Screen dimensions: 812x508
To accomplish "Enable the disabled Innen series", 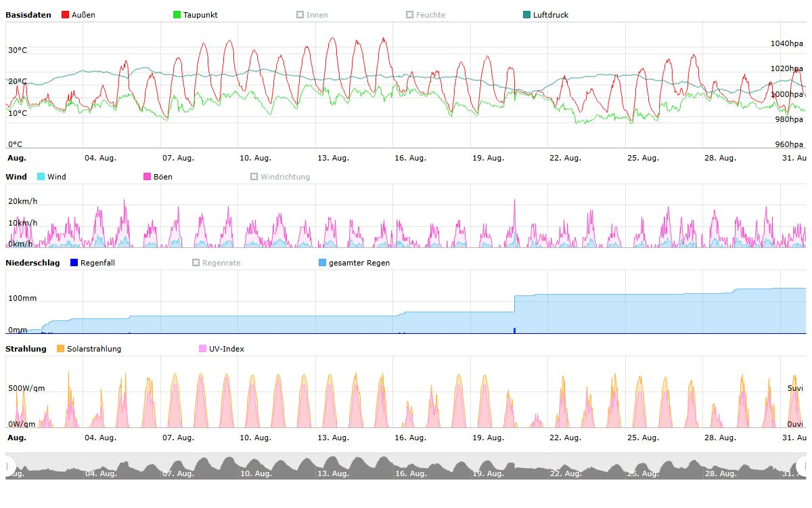I will click(300, 15).
